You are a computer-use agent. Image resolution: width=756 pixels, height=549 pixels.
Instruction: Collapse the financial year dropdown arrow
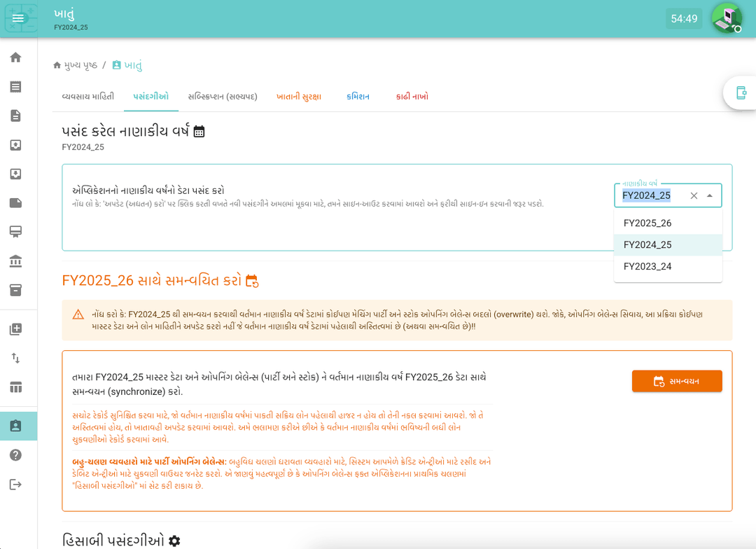click(710, 196)
